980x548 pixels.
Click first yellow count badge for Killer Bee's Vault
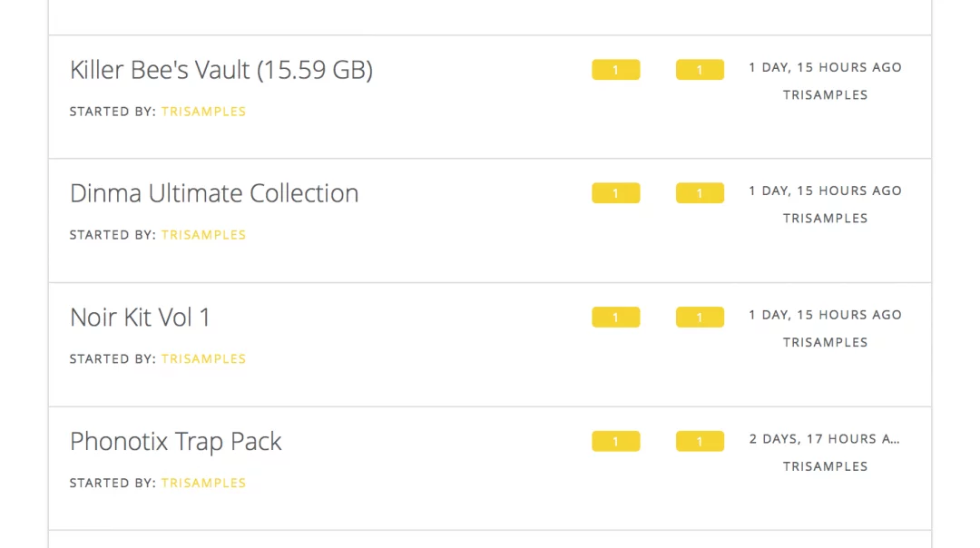pyautogui.click(x=615, y=69)
